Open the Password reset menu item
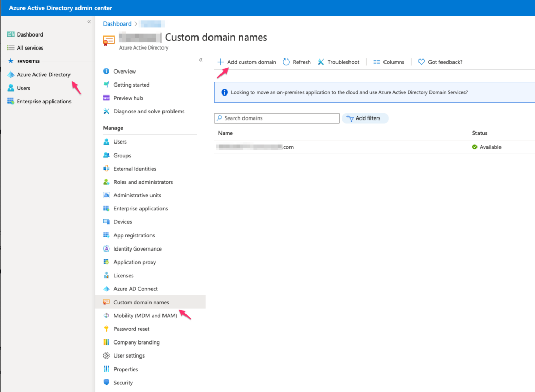Viewport: 535px width, 392px height. coord(131,329)
